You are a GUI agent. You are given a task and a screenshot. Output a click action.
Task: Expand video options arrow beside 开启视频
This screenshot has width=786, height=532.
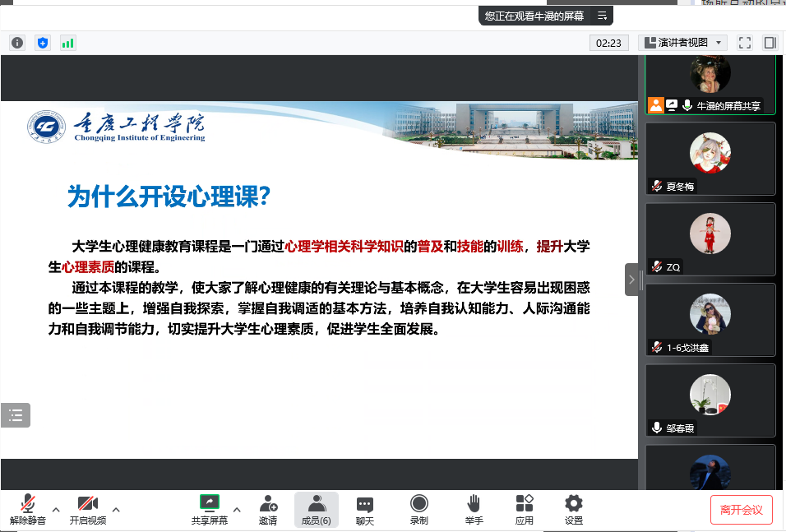tap(116, 509)
